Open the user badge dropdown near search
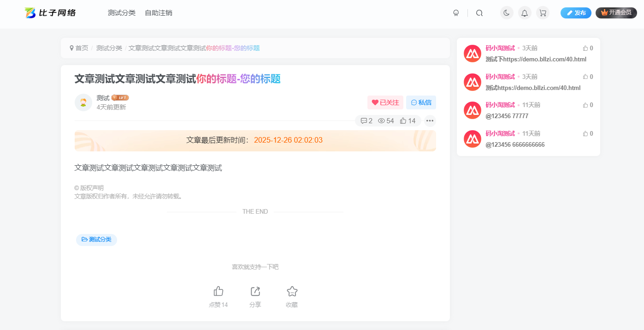This screenshot has width=644, height=330. tap(456, 12)
